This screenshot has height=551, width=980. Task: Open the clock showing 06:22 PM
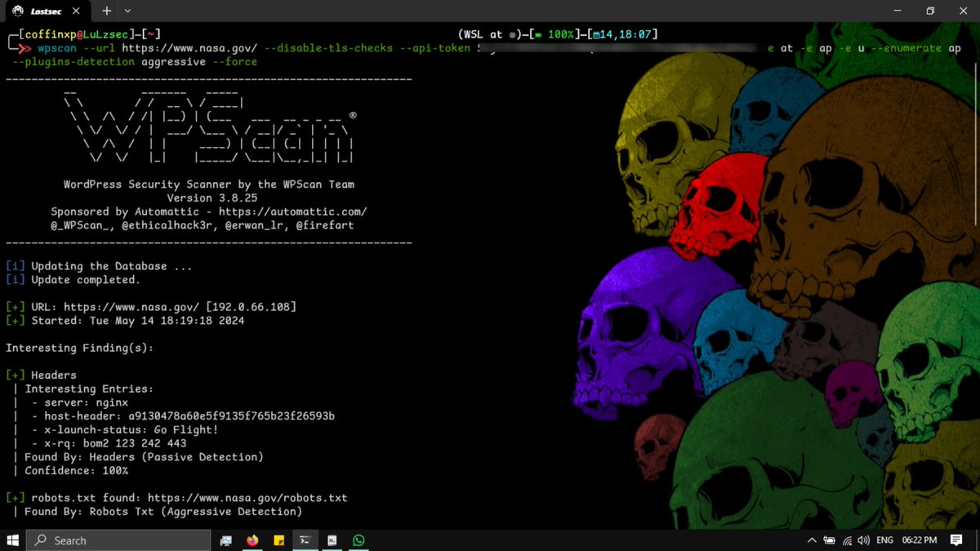click(x=919, y=540)
